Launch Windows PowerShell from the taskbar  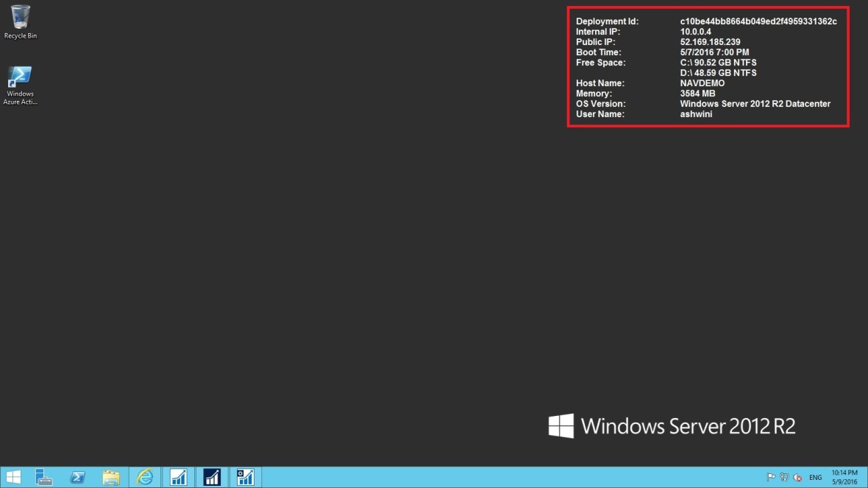coord(77,477)
